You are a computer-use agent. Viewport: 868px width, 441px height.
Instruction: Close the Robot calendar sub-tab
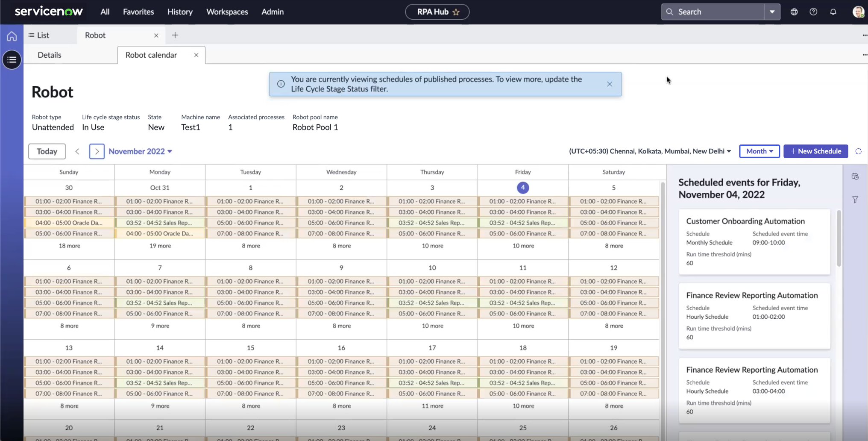[x=196, y=55]
